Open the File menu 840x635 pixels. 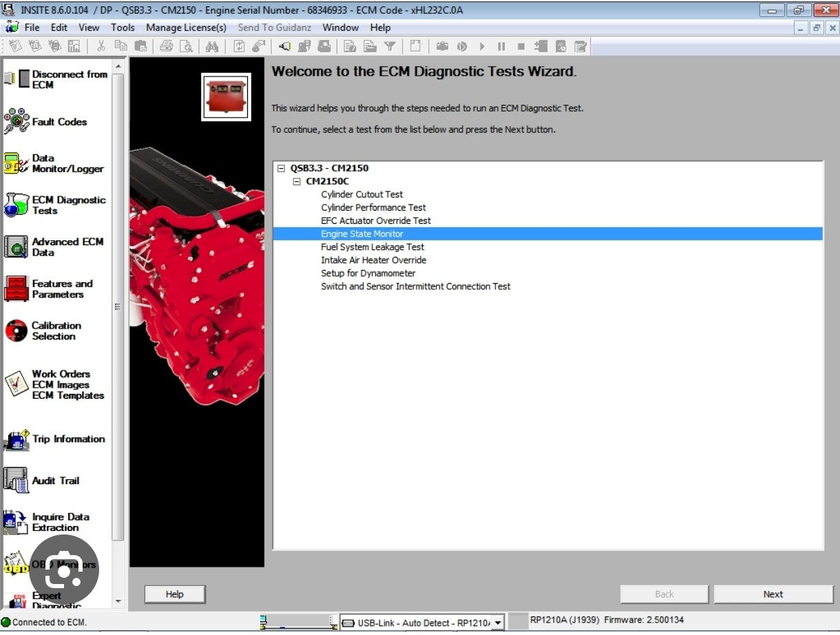point(32,28)
